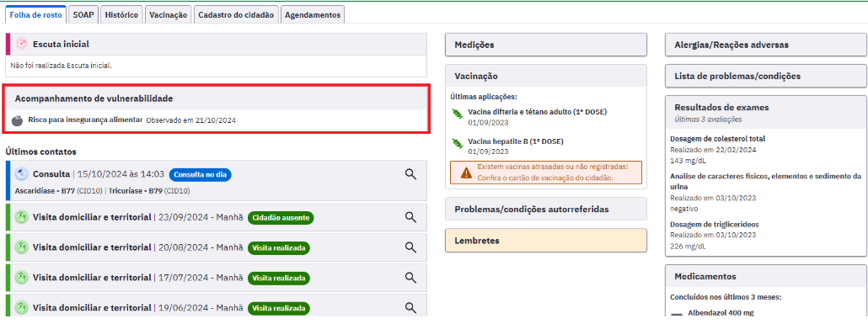Image resolution: width=868 pixels, height=324 pixels.
Task: Switch to the Agendamentos tab
Action: point(312,15)
